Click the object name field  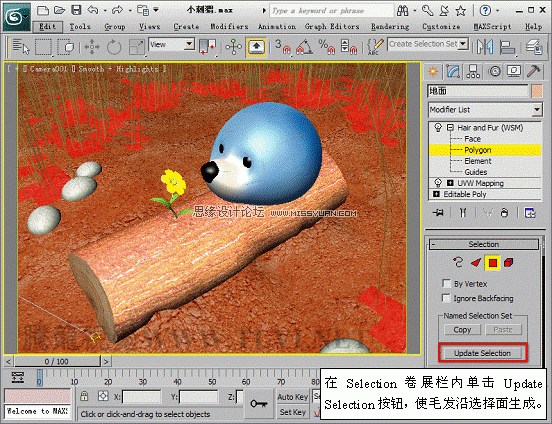point(478,91)
